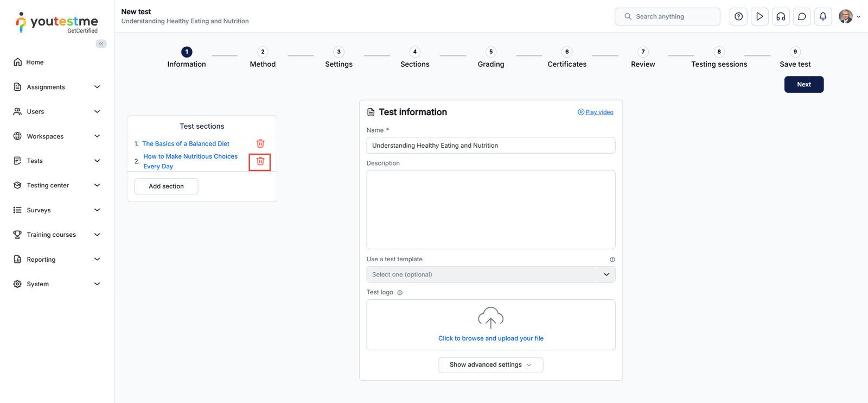The height and width of the screenshot is (403, 868).
Task: Click the template info icon
Action: 612,260
